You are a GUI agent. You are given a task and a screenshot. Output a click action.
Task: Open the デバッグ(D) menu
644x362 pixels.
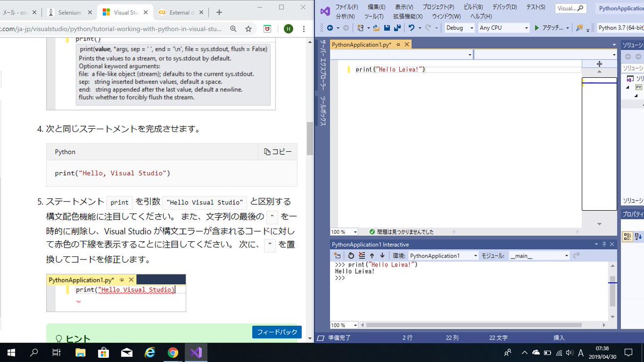(x=504, y=7)
